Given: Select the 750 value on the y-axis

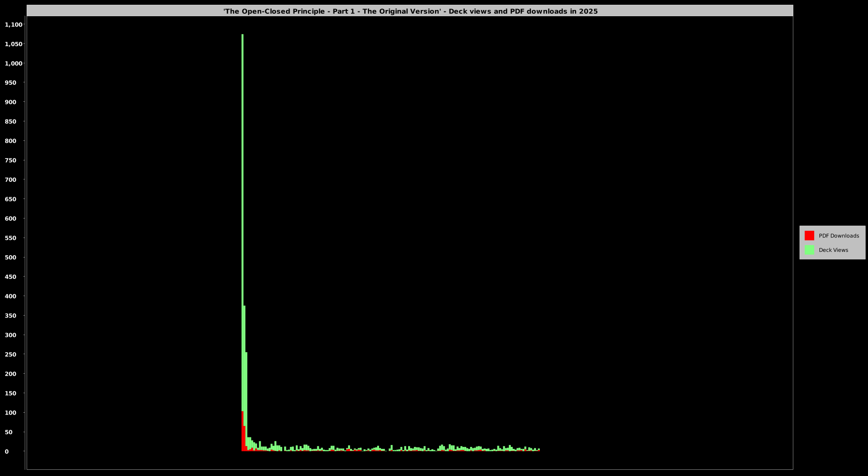Looking at the screenshot, I should click(x=10, y=160).
